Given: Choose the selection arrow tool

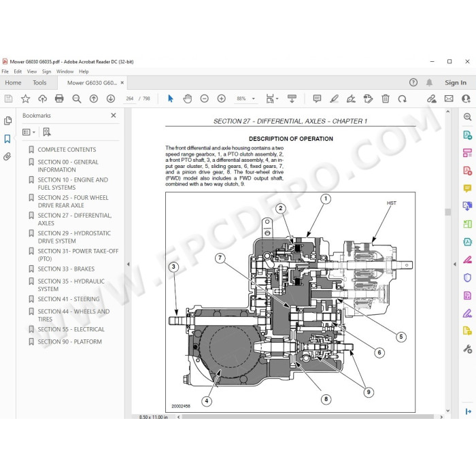Looking at the screenshot, I should (x=170, y=99).
